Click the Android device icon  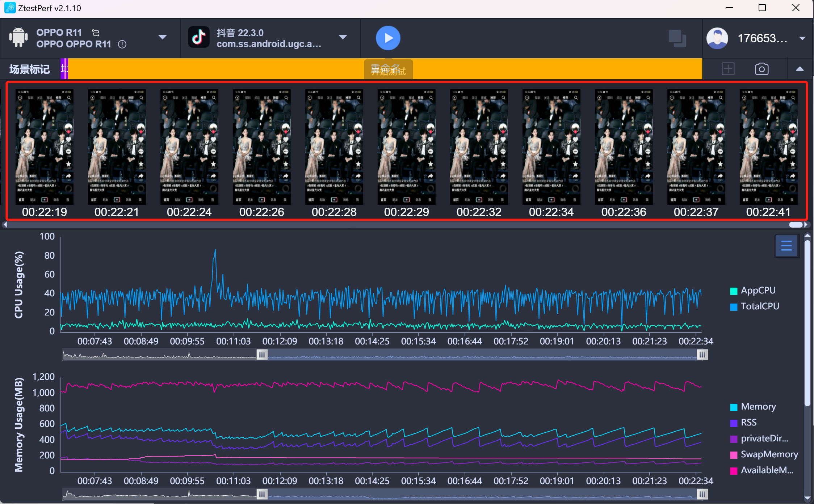click(x=18, y=37)
